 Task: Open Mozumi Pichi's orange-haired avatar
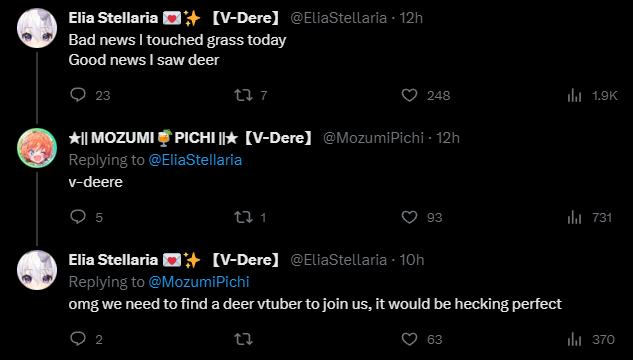pos(37,148)
